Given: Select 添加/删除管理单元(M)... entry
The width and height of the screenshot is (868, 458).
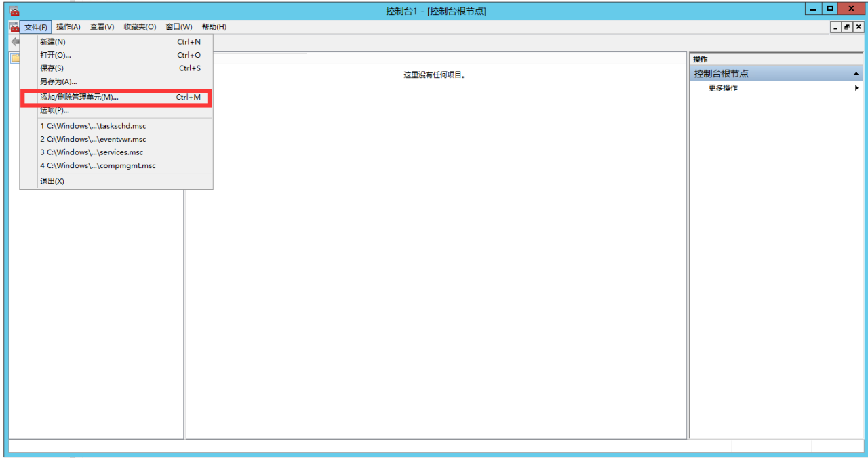Looking at the screenshot, I should pos(116,98).
